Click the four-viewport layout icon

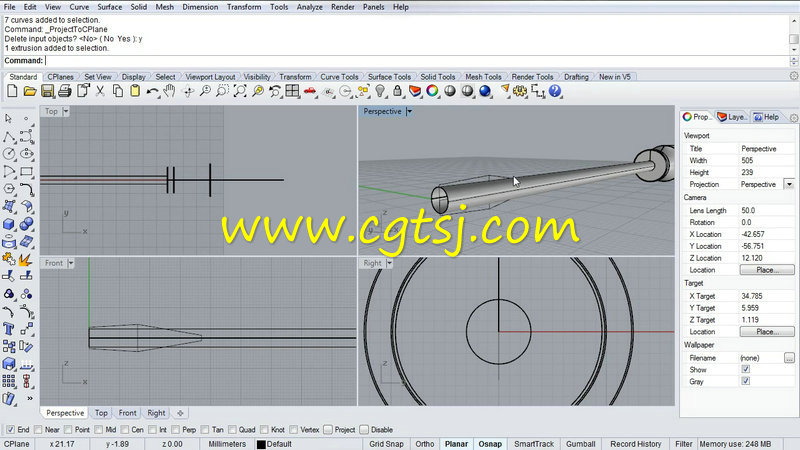click(x=292, y=91)
